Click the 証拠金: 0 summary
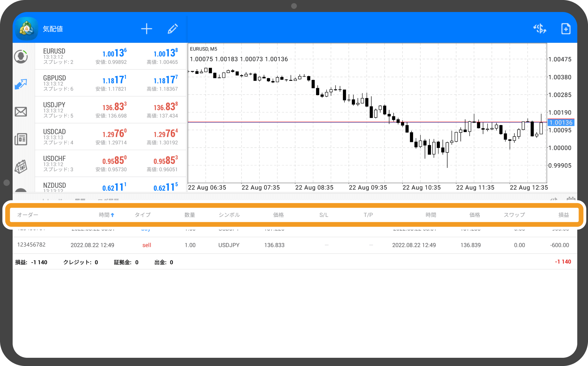 [126, 262]
